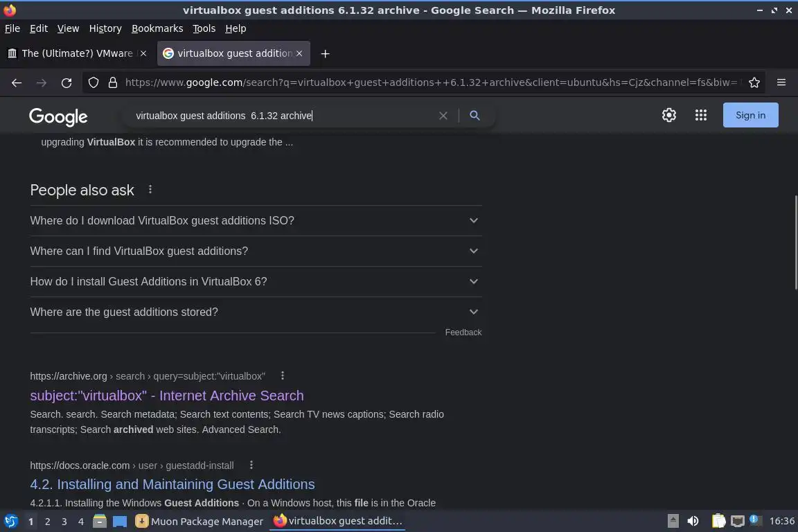Open options for the docs.oracle.com result
798x532 pixels.
pos(251,465)
